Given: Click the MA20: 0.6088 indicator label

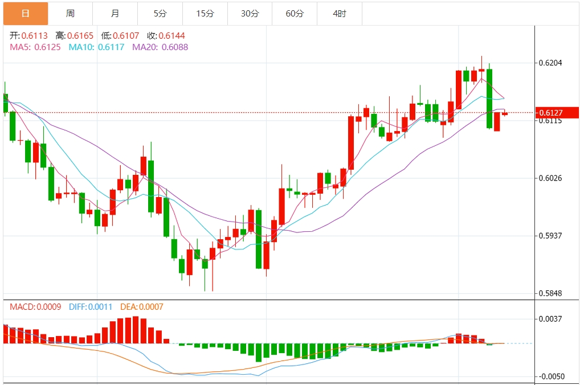Looking at the screenshot, I should 160,47.
